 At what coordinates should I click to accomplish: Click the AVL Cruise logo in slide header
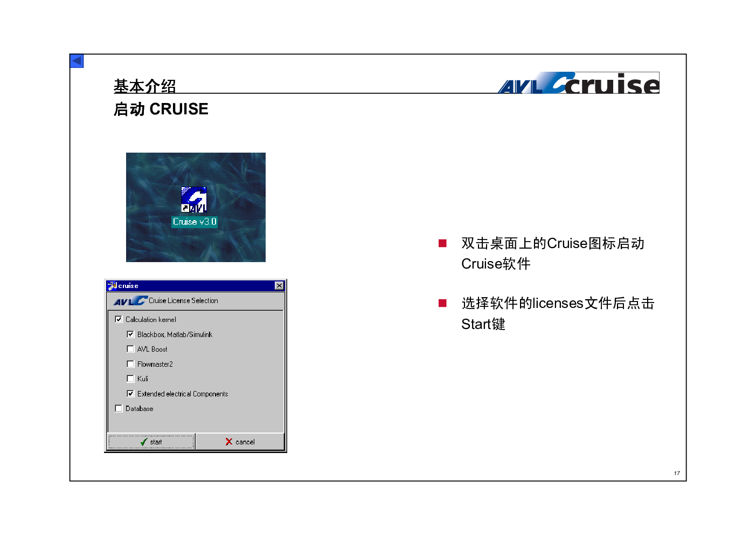(579, 83)
